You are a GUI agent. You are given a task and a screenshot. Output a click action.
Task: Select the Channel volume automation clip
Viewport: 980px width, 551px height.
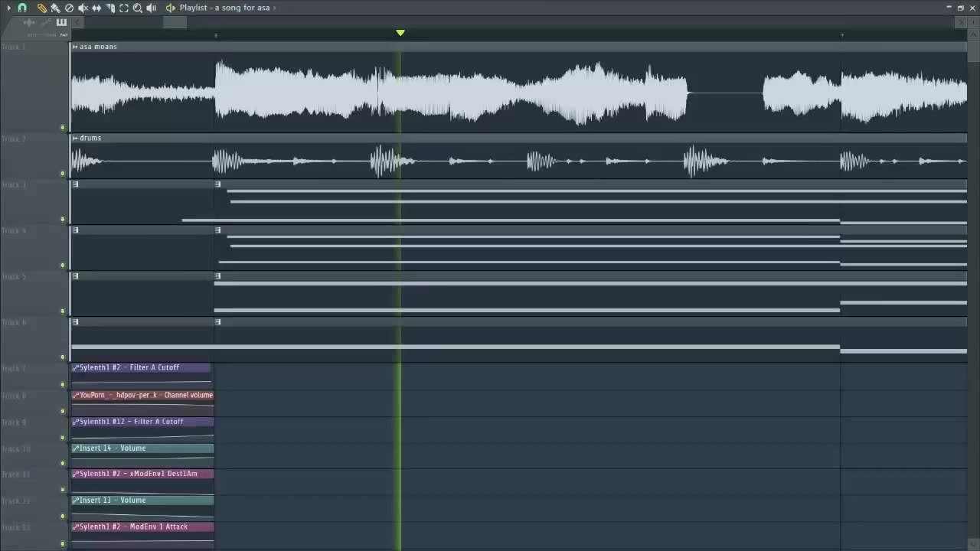[142, 395]
